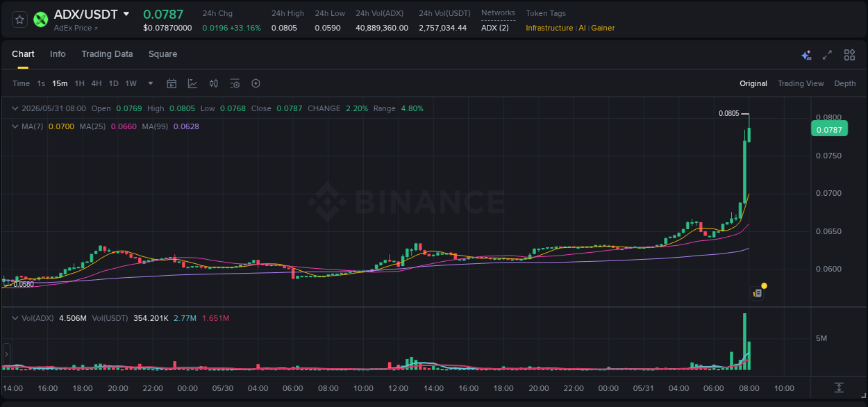Select the 1H interval
Image resolution: width=868 pixels, height=407 pixels.
[x=79, y=83]
